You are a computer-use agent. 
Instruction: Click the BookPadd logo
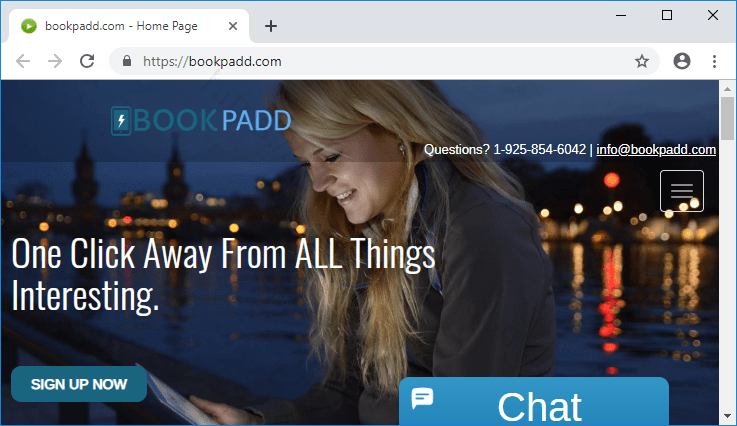200,121
